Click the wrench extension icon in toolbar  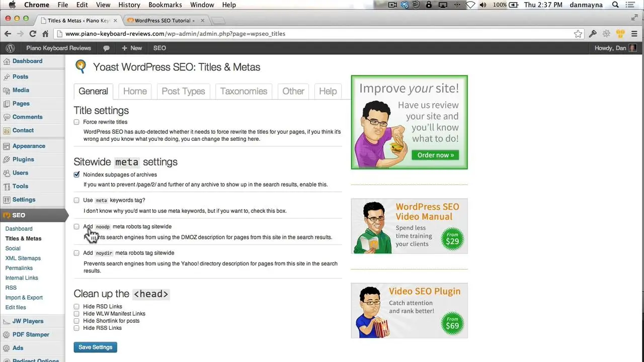coord(593,34)
